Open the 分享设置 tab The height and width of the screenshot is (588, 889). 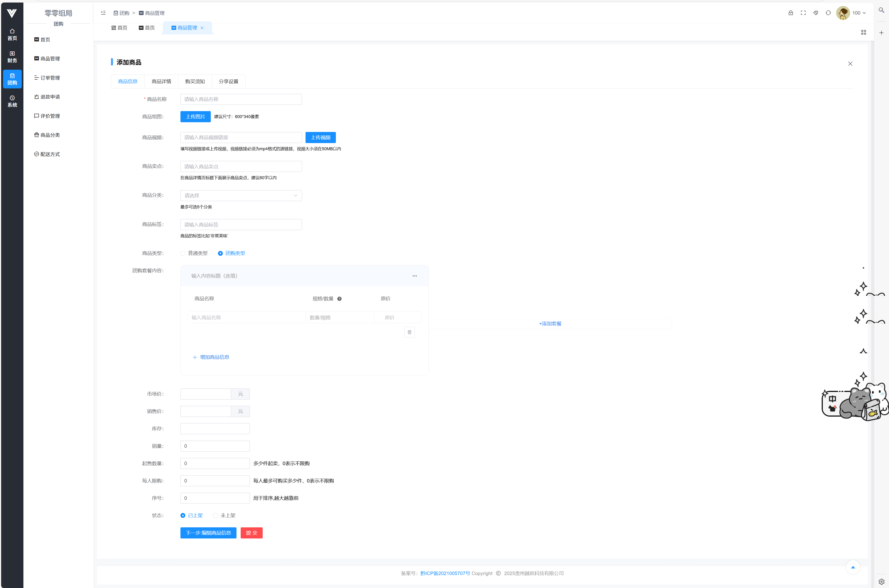click(228, 81)
